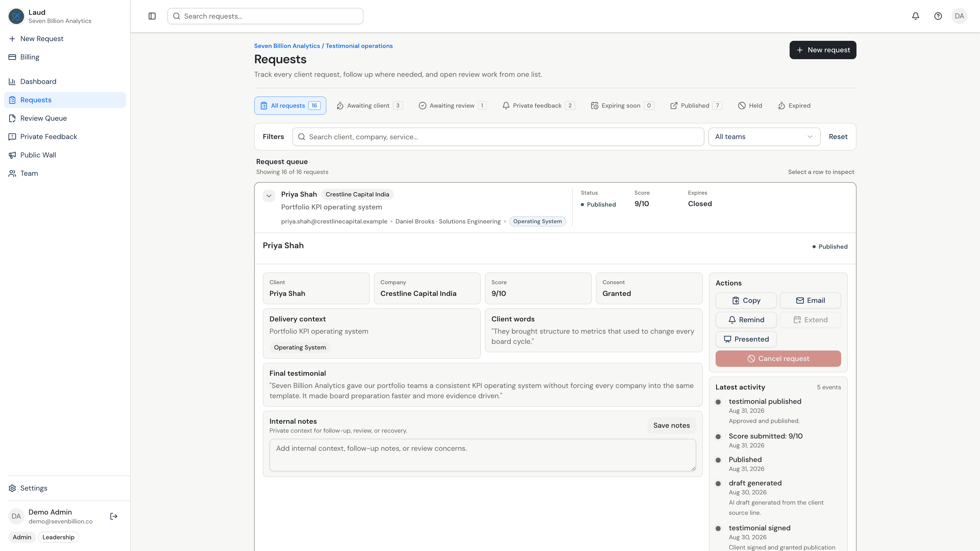Click the Crestline Capital India badge
The image size is (980, 551).
pos(357,194)
